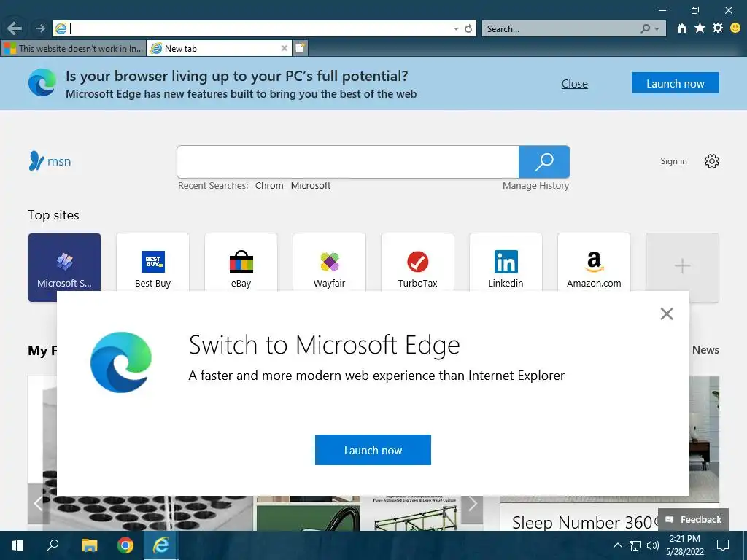Open a new blank tab button
The image size is (747, 560).
[300, 48]
